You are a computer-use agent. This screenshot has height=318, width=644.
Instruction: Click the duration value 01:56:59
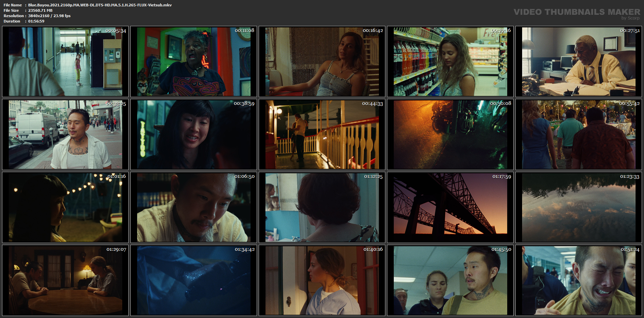(x=36, y=21)
